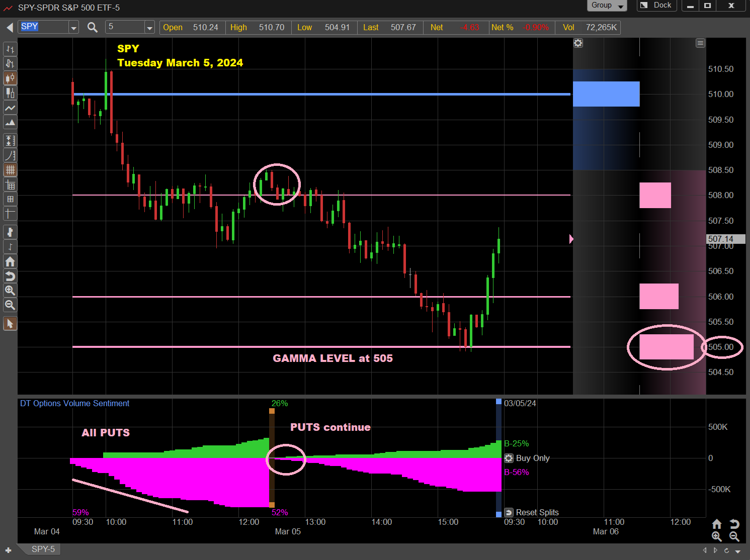
Task: Toggle price axis auto-scale tool
Action: (10, 140)
